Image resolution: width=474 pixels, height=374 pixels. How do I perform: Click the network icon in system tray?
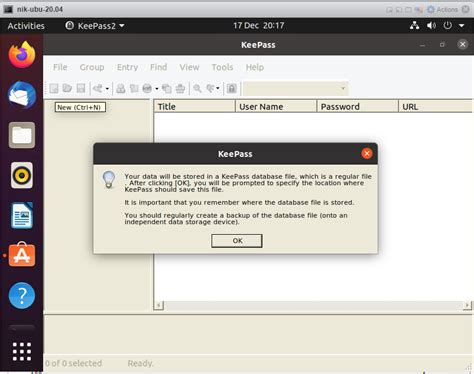[x=414, y=26]
